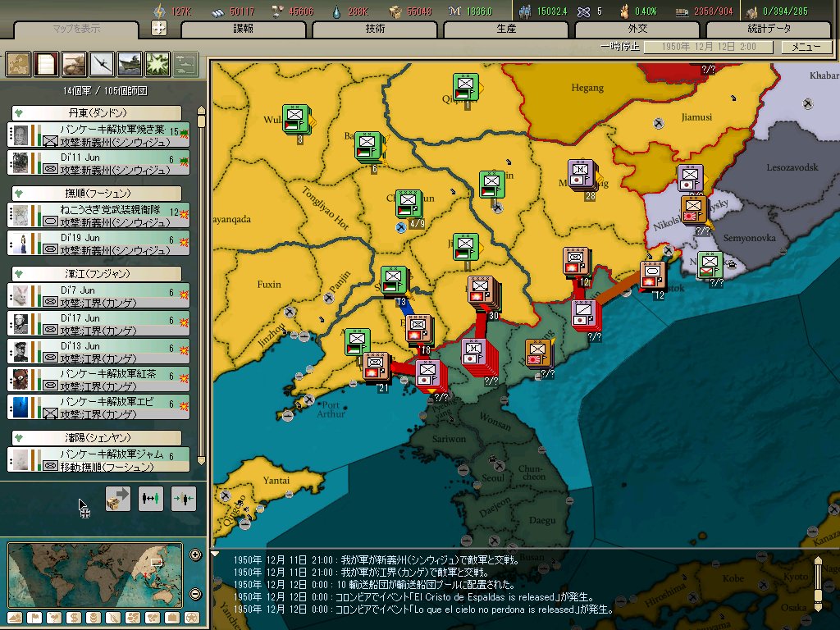Screen dimensions: 840x630
Task: Switch to region map mode icon
Action: [x=133, y=618]
